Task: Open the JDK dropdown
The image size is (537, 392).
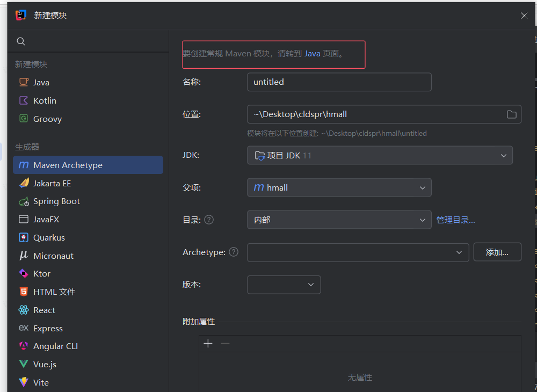Action: coord(380,155)
